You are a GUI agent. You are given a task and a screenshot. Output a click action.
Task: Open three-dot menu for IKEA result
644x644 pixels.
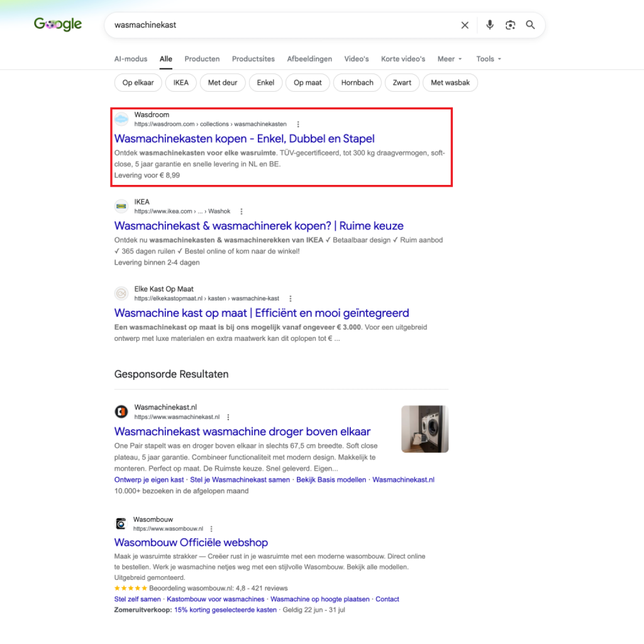[x=241, y=211]
